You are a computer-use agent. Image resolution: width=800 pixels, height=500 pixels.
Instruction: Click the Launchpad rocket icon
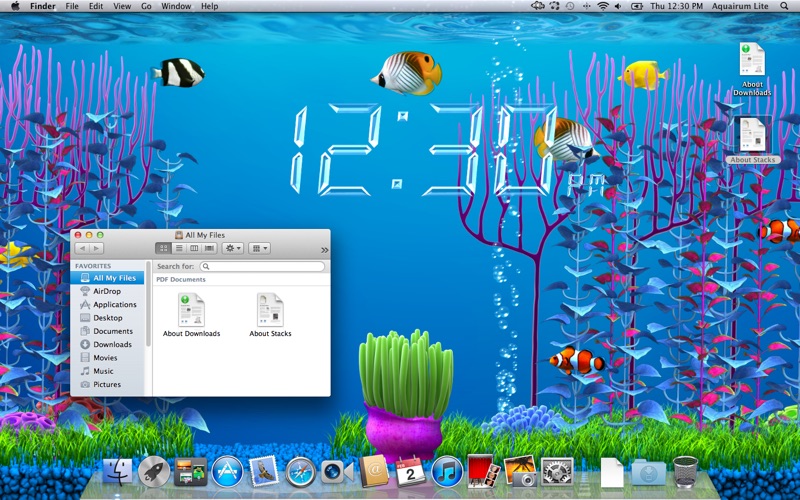point(154,471)
